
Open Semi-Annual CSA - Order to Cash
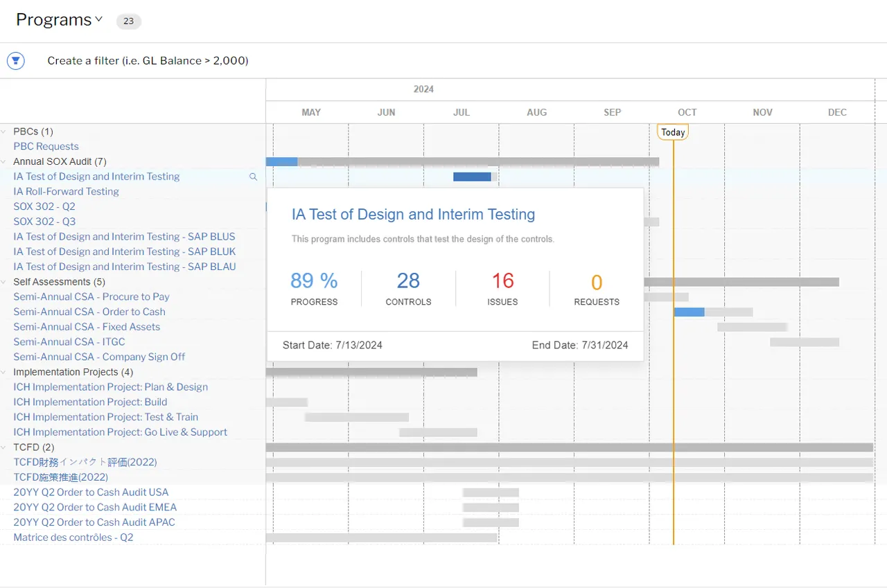click(89, 312)
